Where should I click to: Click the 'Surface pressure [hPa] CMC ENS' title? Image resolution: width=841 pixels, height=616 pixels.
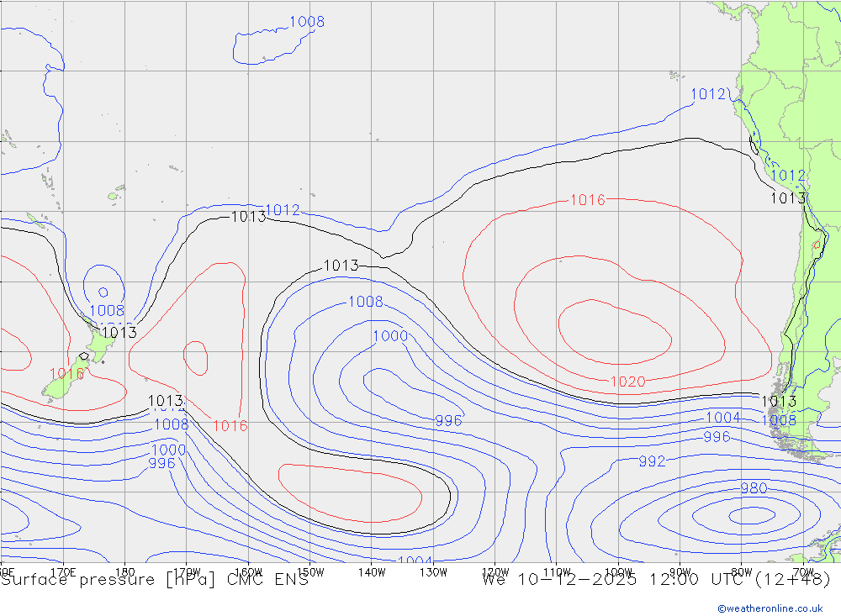click(x=155, y=580)
